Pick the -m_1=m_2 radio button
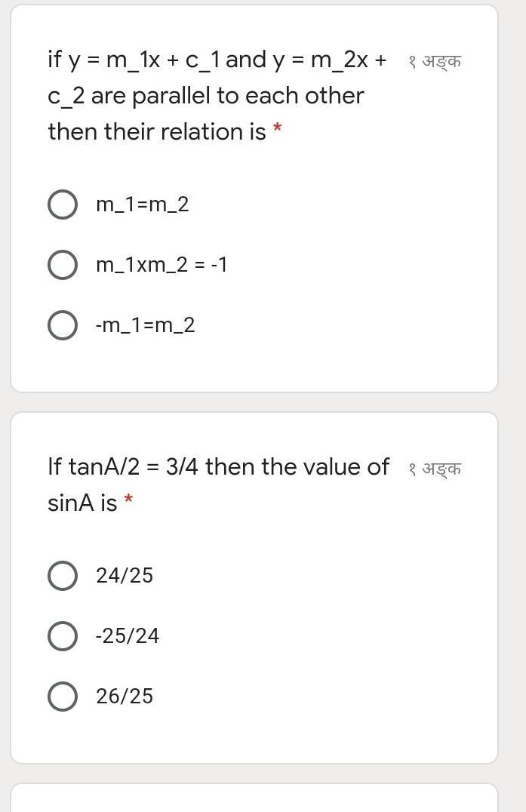 [62, 325]
